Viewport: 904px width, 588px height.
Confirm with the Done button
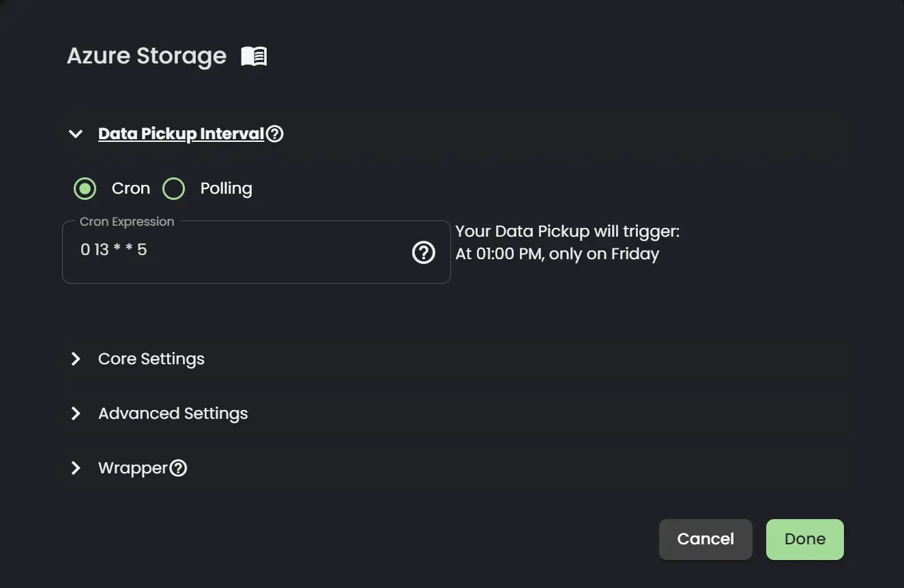tap(805, 540)
